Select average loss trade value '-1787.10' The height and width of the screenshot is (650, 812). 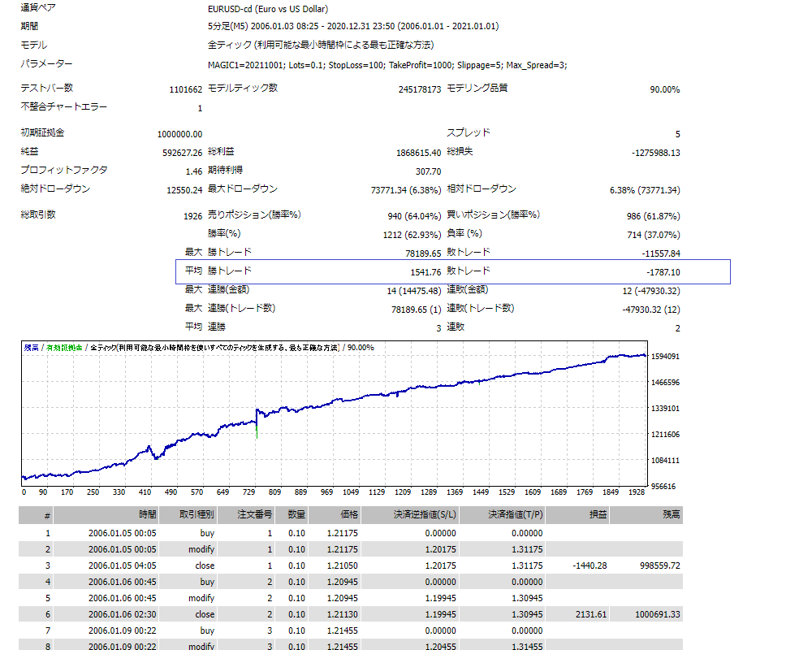pyautogui.click(x=663, y=271)
